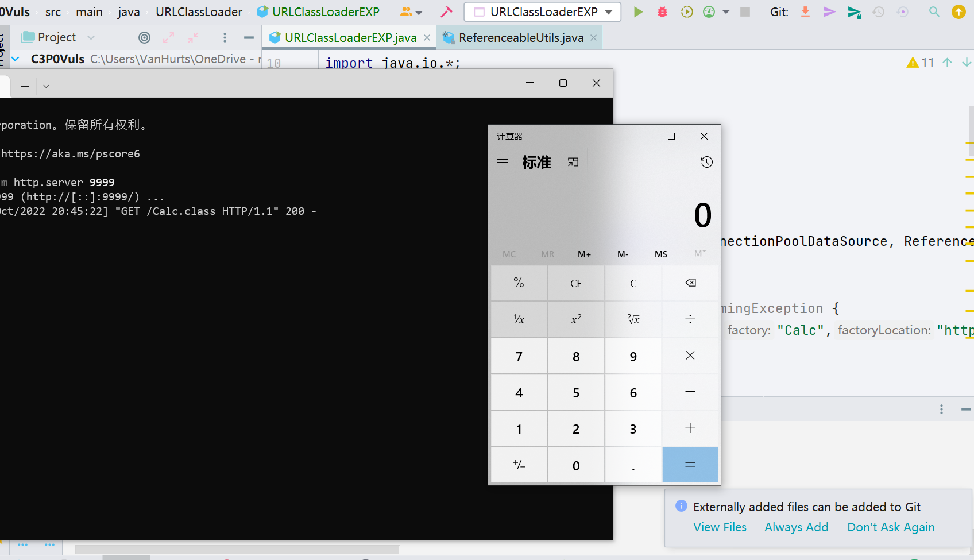Select Opened File with the target icon

click(144, 37)
